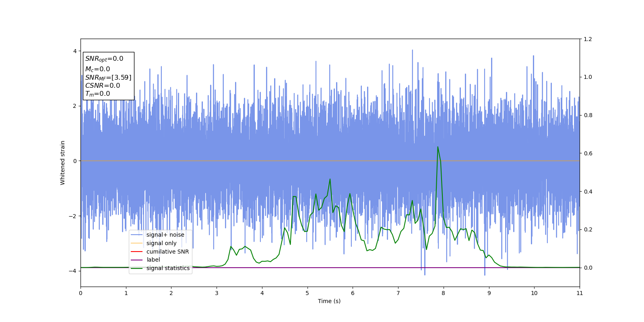This screenshot has width=644, height=322.
Task: Click the Tm=0.0 annotation text
Action: tap(97, 94)
